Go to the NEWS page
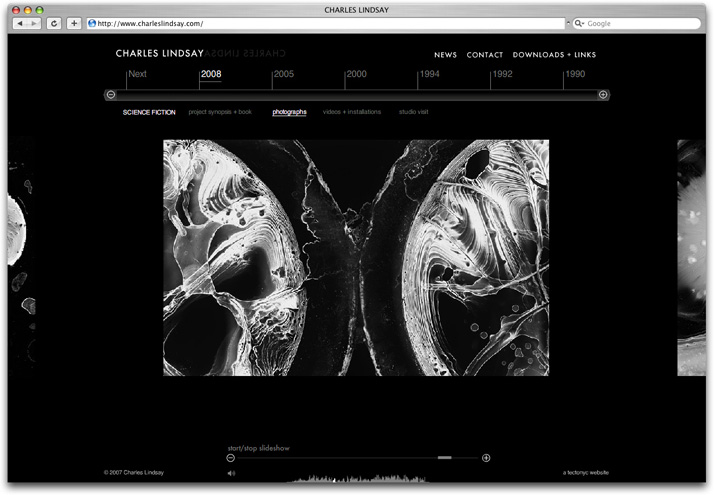This screenshot has width=714, height=495. coord(445,55)
